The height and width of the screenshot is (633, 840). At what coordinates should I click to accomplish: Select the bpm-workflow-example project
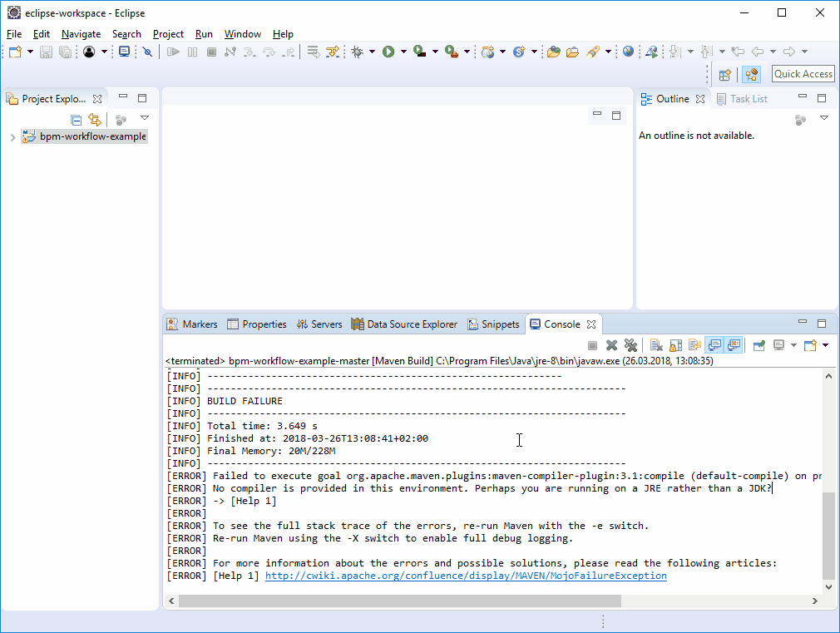click(x=84, y=136)
